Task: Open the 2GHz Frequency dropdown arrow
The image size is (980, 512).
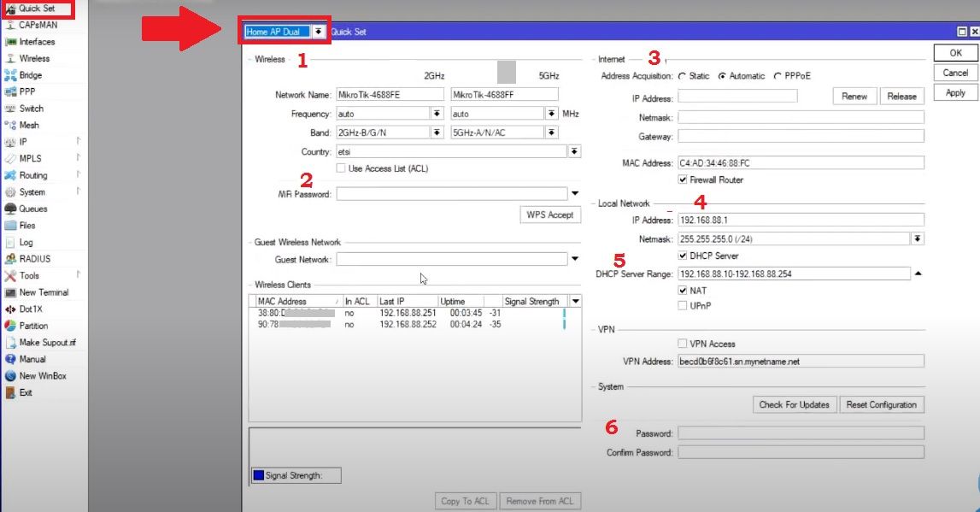Action: point(437,114)
